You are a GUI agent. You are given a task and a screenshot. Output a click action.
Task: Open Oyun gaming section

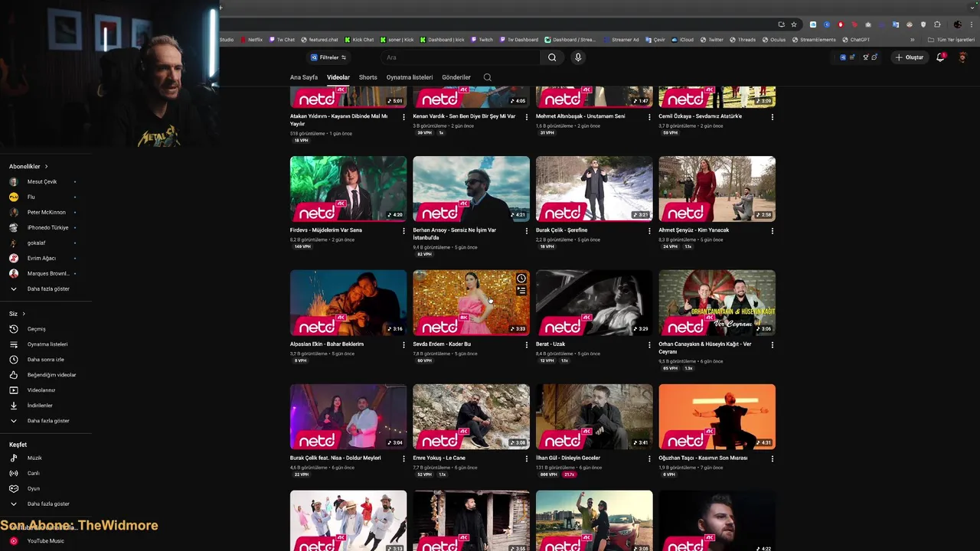point(33,488)
